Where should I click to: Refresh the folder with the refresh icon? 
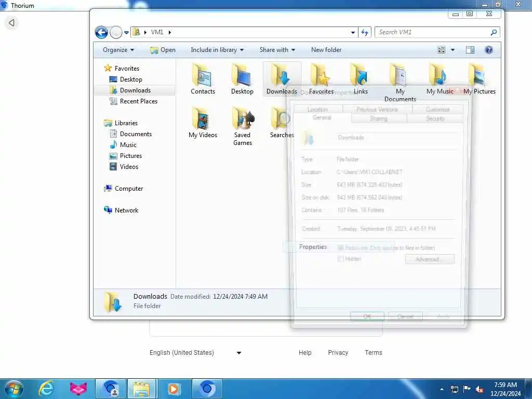(365, 33)
